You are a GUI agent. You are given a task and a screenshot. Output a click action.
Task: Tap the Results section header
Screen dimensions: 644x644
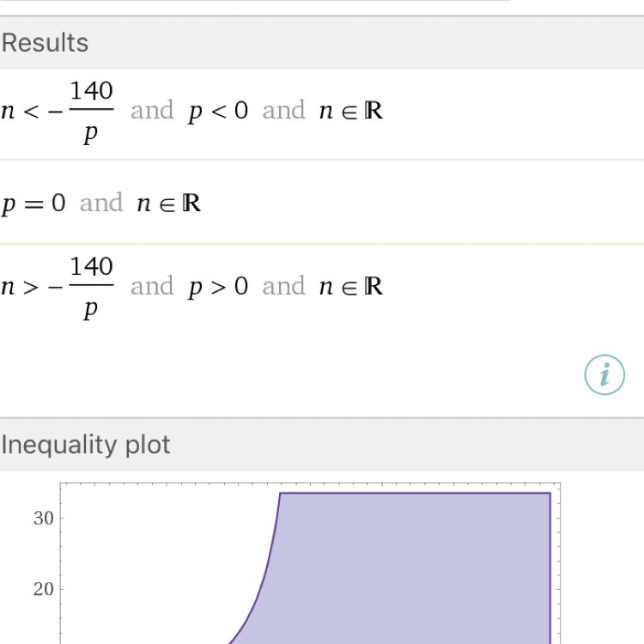coord(45,43)
